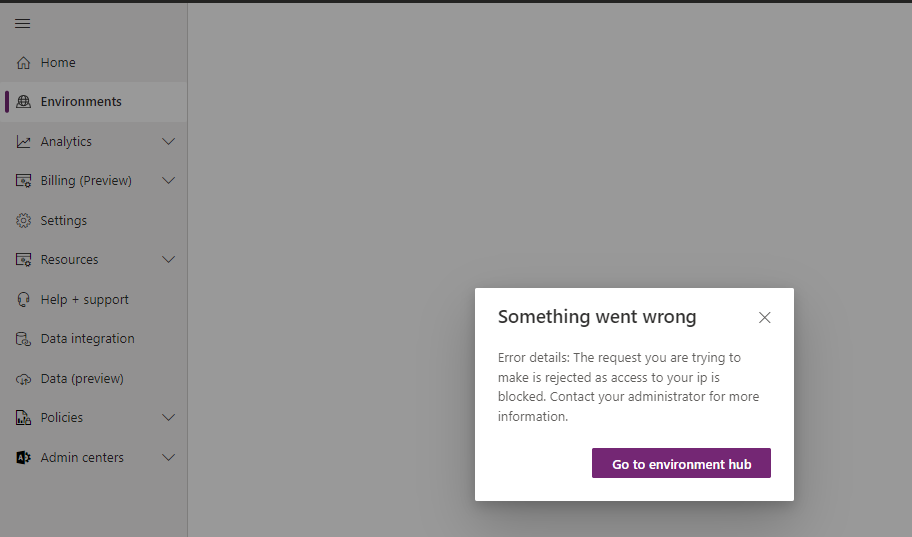Click the Environments globe icon
912x537 pixels.
pos(23,101)
